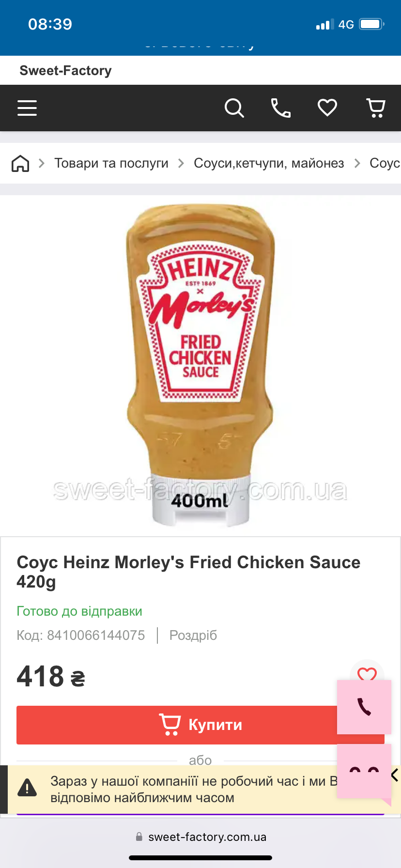Screen dimensions: 401x868
Task: Open the shopping cart icon
Action: pos(376,108)
